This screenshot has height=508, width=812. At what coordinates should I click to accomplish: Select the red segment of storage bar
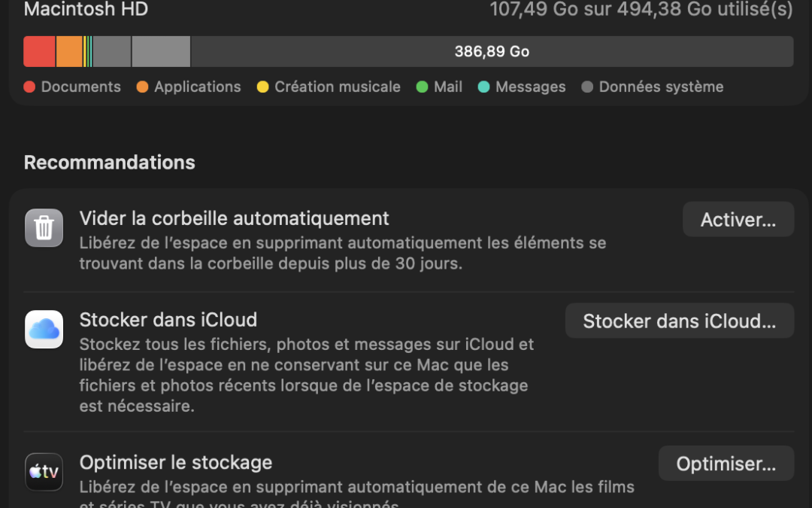coord(39,52)
